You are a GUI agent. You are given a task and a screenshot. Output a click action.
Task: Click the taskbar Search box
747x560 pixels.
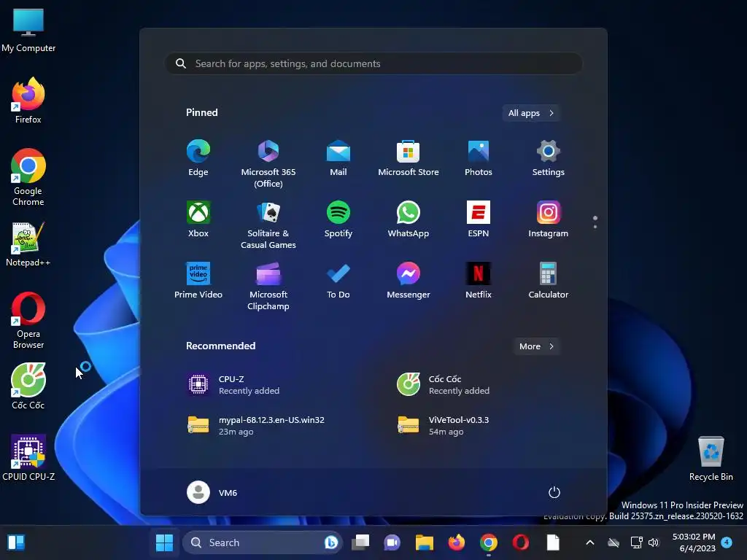(x=263, y=542)
